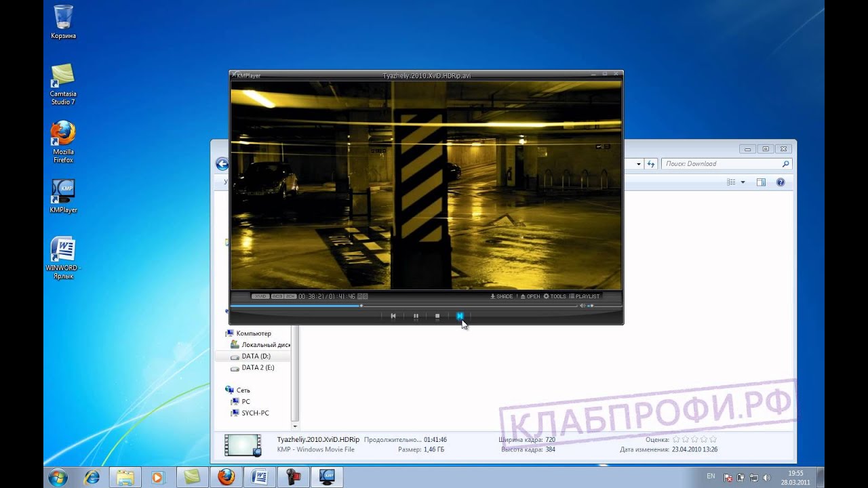Screen dimensions: 868x488
Task: Open the view options dropdown arrow
Action: (x=743, y=182)
